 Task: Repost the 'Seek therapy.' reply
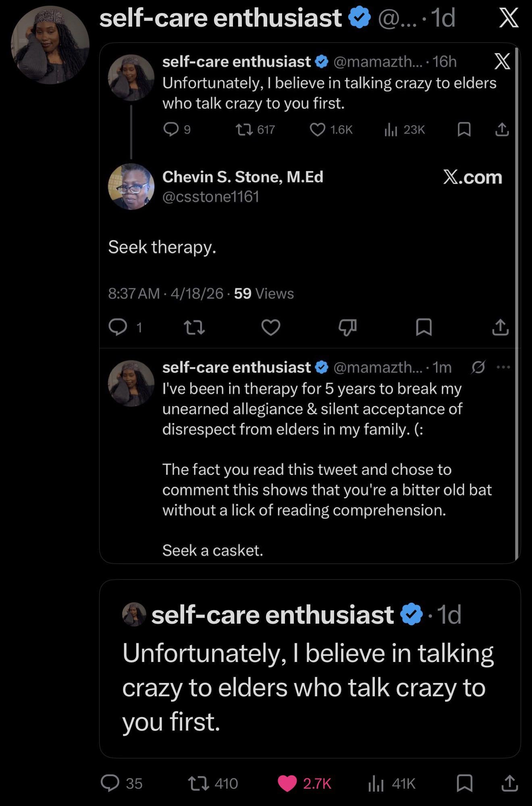pos(194,327)
